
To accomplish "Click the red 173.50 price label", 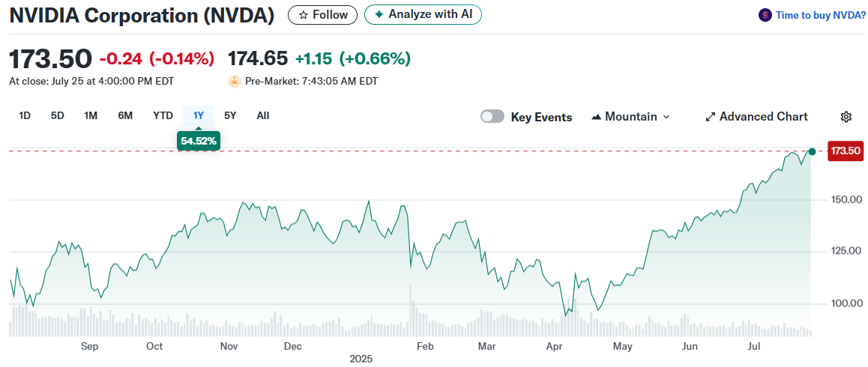I will point(846,151).
